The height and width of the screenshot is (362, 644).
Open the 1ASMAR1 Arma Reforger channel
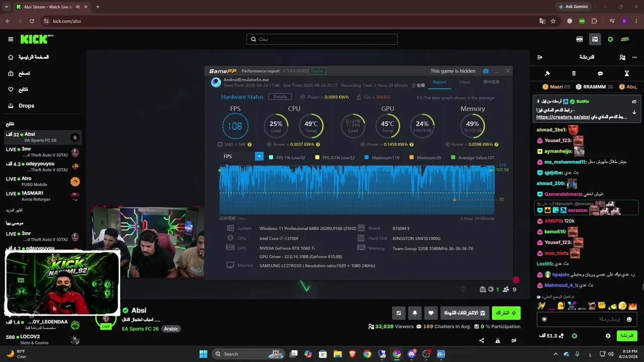coord(43,196)
